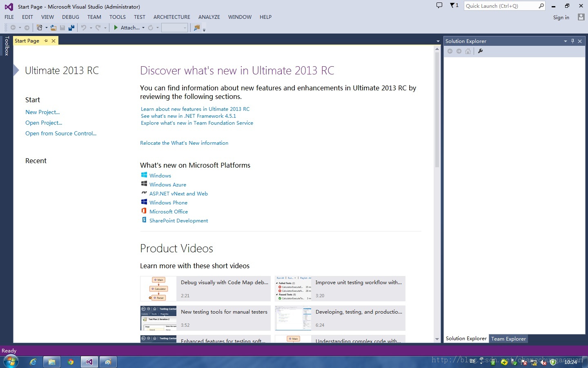Open See what's new in .NET Framework link
Viewport: 588px width, 368px height.
[x=188, y=116]
